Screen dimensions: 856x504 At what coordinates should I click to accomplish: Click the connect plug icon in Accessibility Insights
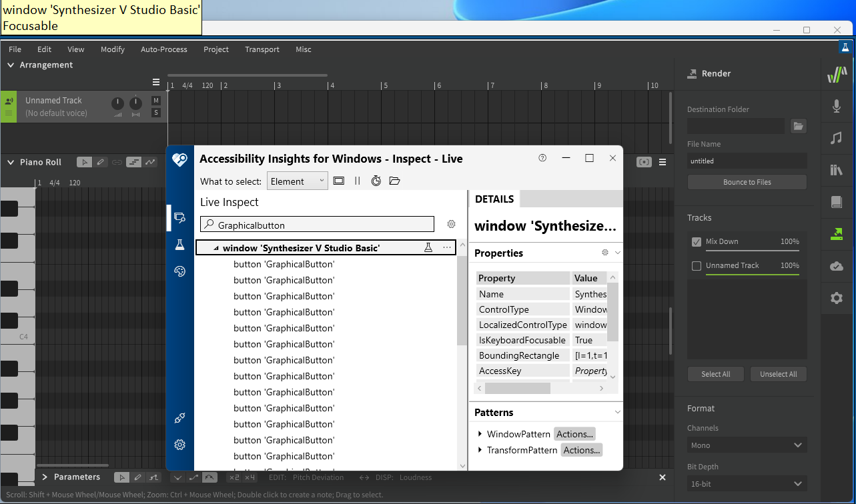(179, 418)
